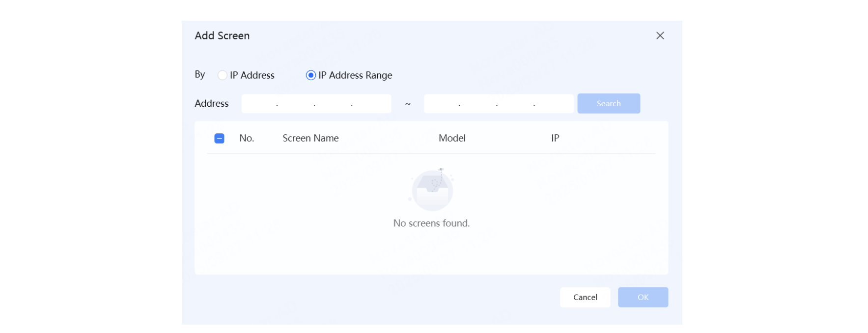The width and height of the screenshot is (868, 333).
Task: Choose the IP Address Range radio option
Action: point(310,75)
